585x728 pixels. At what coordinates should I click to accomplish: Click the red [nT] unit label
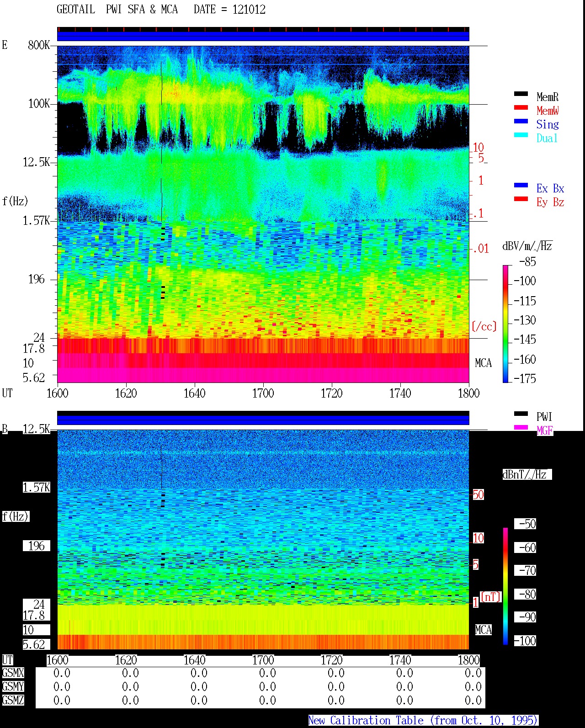pyautogui.click(x=491, y=597)
